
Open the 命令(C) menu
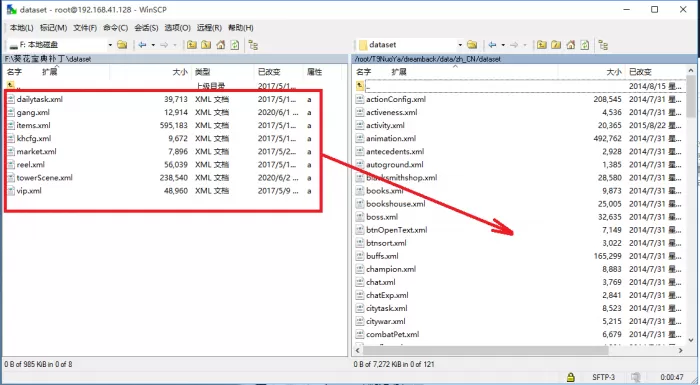pos(116,28)
